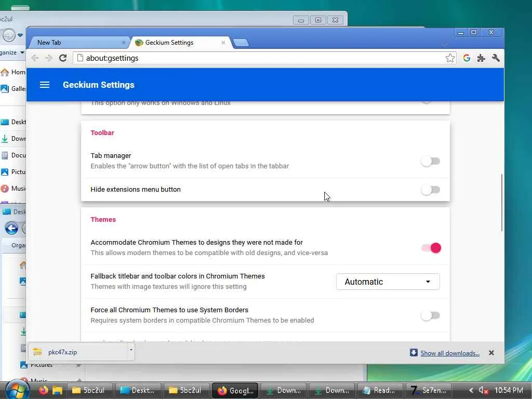Reload the about:gsettings page
Viewport: 532px width, 399px height.
point(63,58)
